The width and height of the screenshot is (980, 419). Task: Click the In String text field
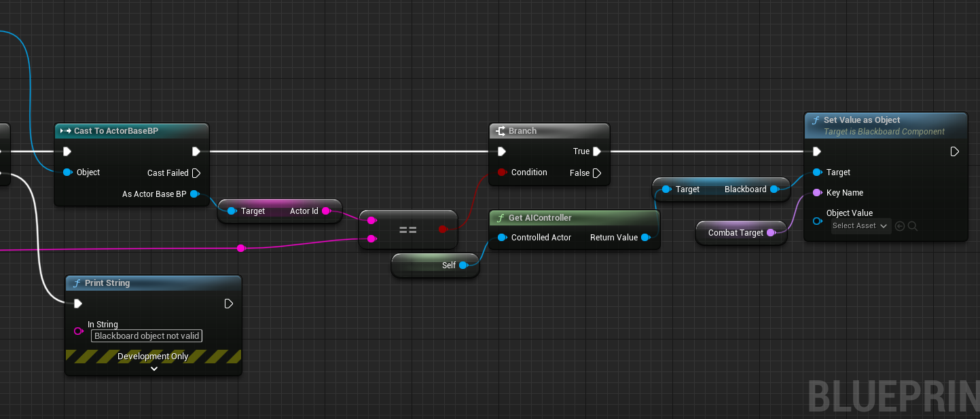point(147,335)
